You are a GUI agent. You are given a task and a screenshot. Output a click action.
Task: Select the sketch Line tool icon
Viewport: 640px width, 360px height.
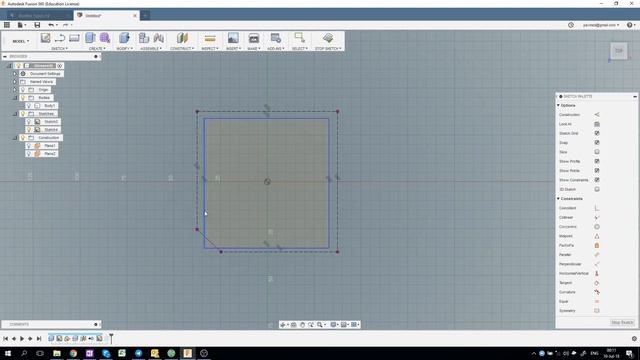tap(60, 38)
